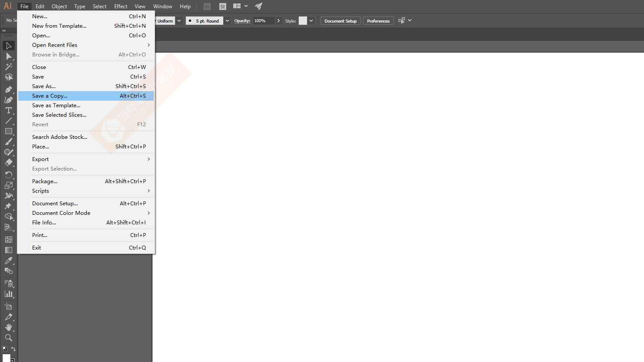Click the Document Setup button

point(340,20)
